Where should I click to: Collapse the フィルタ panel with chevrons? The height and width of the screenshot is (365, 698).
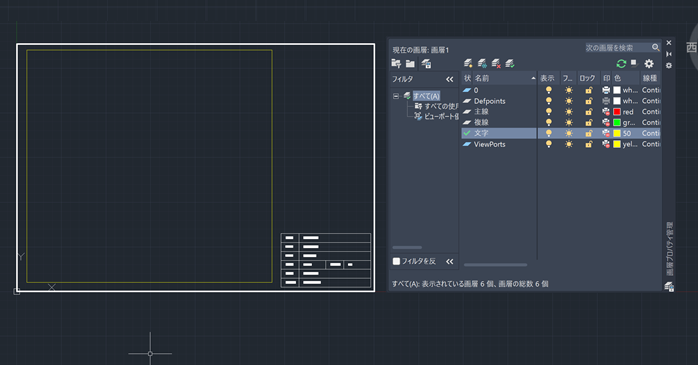point(450,79)
